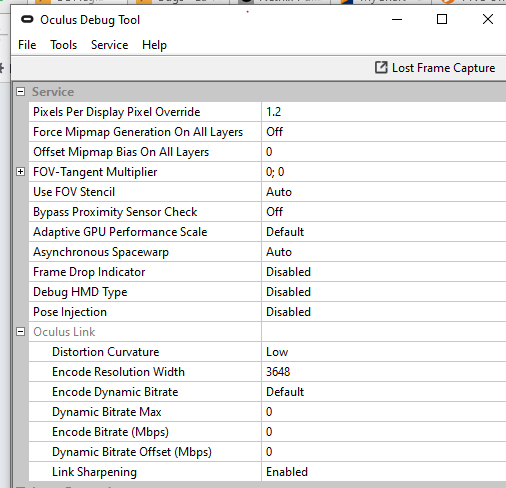This screenshot has height=488, width=506.
Task: Click the Lost Frame Capture button
Action: 435,68
